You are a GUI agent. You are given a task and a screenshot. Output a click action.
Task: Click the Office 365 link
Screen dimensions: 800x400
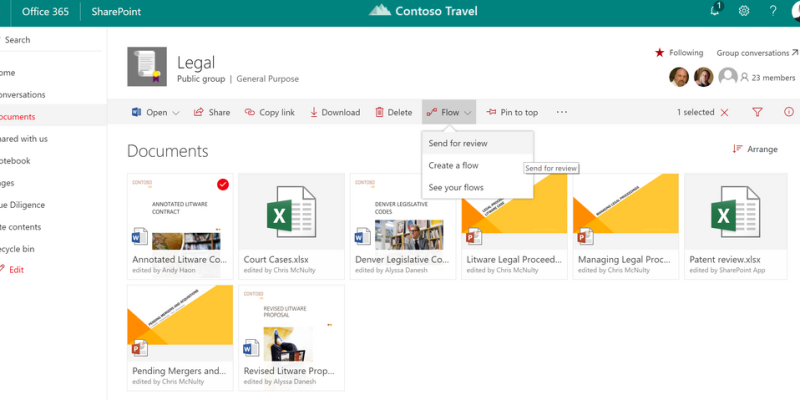coord(45,11)
